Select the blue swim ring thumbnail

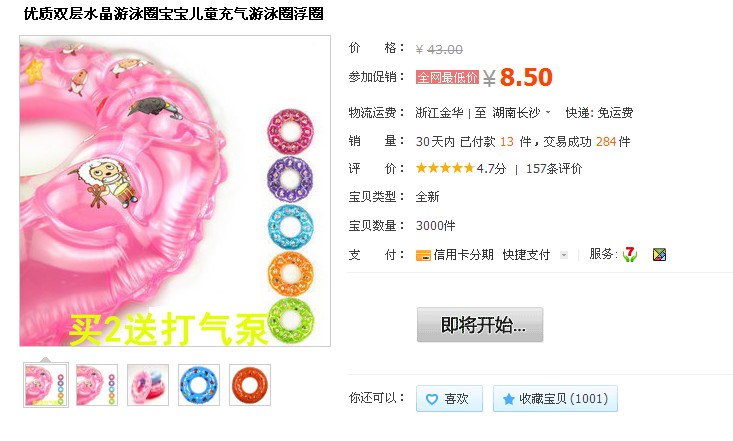(x=199, y=385)
